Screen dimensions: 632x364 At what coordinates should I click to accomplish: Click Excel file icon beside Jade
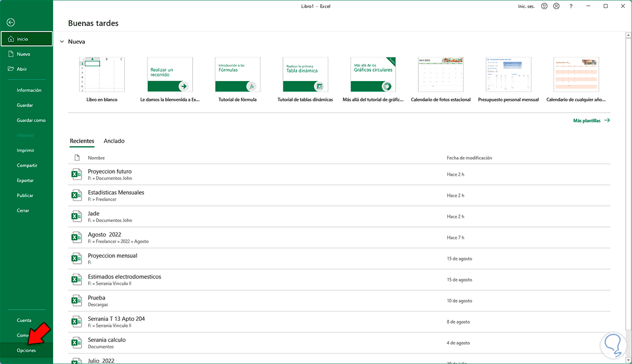tap(76, 217)
